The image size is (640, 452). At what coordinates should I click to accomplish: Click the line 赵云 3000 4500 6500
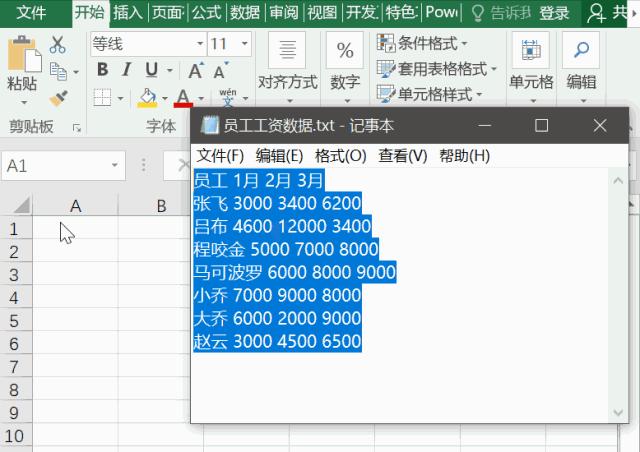[x=278, y=341]
